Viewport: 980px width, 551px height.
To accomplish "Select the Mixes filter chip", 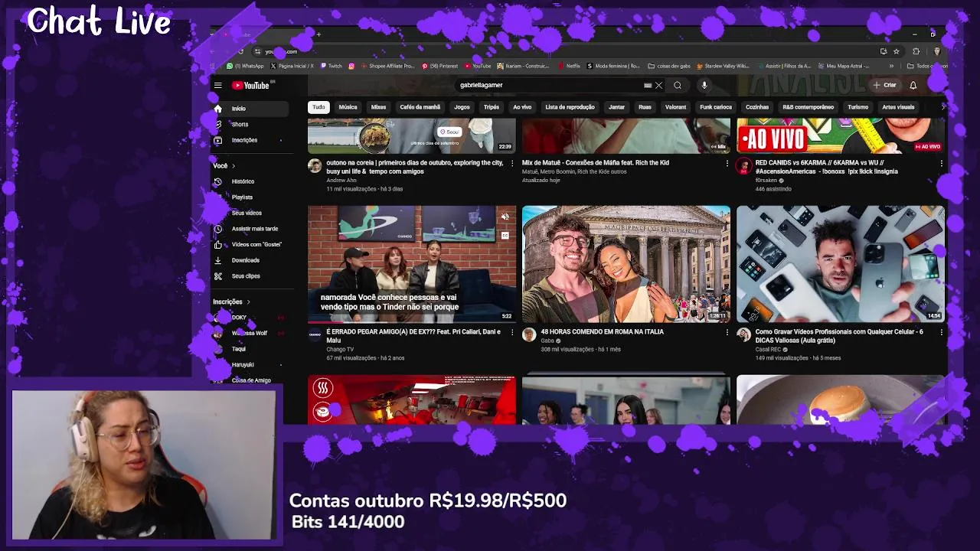I will [378, 107].
